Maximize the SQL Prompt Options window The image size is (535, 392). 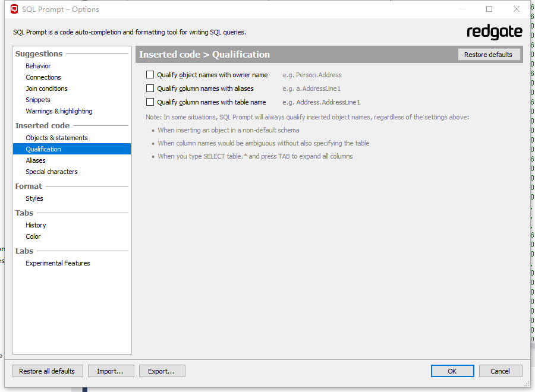click(x=489, y=9)
